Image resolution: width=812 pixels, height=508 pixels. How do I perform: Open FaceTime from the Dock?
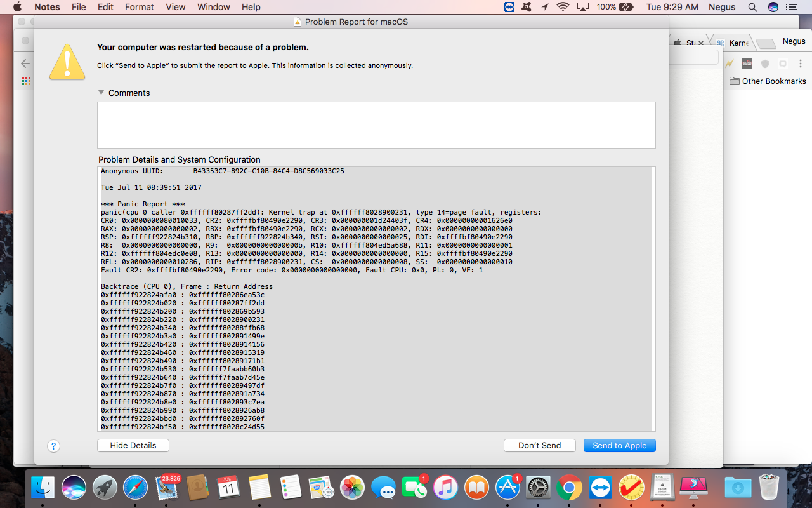click(x=414, y=488)
